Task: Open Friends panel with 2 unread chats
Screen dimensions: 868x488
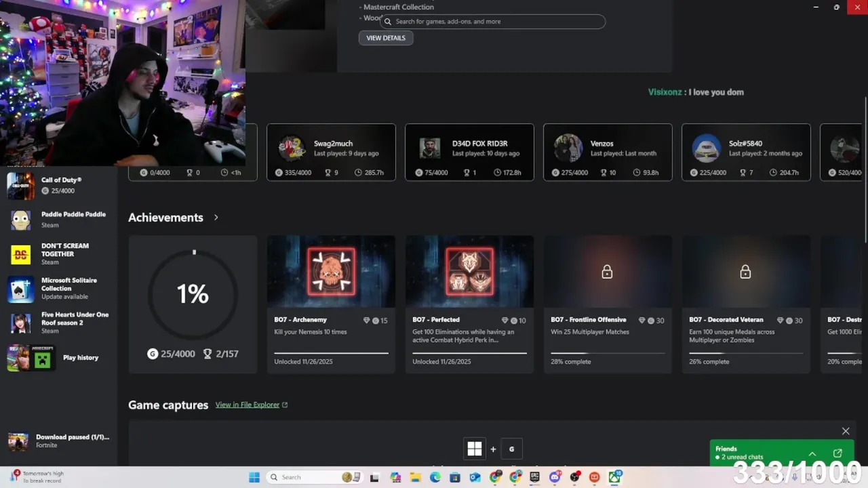Action: coord(739,453)
